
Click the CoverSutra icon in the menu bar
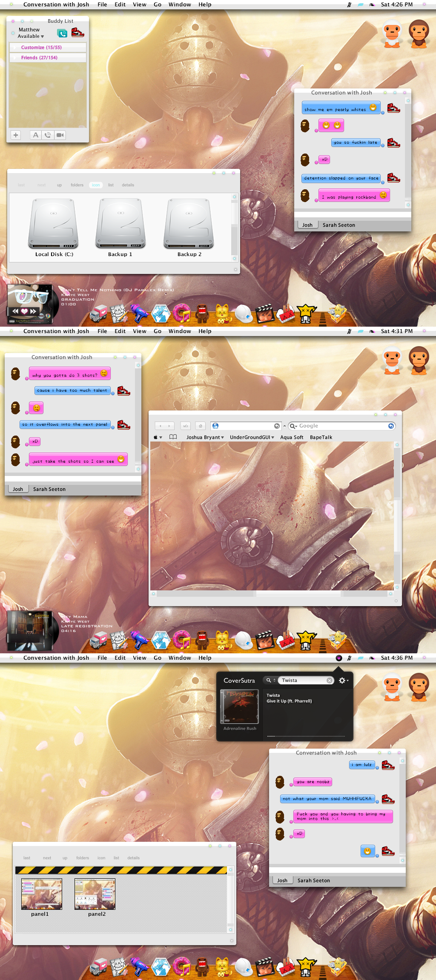pyautogui.click(x=339, y=658)
